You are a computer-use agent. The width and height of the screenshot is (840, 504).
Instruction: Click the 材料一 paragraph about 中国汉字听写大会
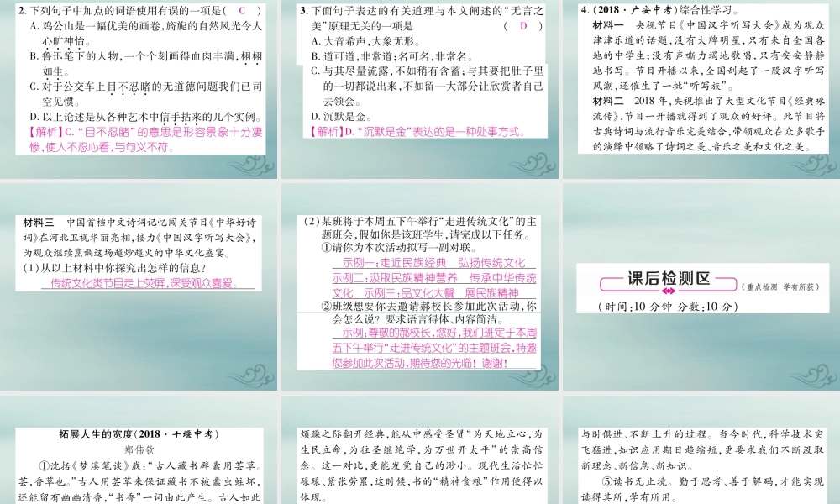point(709,55)
